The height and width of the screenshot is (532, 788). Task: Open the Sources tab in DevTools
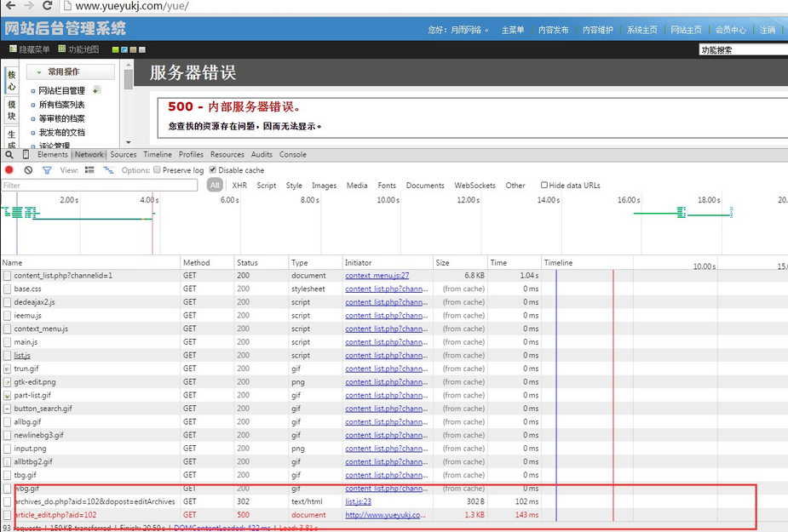pyautogui.click(x=123, y=155)
